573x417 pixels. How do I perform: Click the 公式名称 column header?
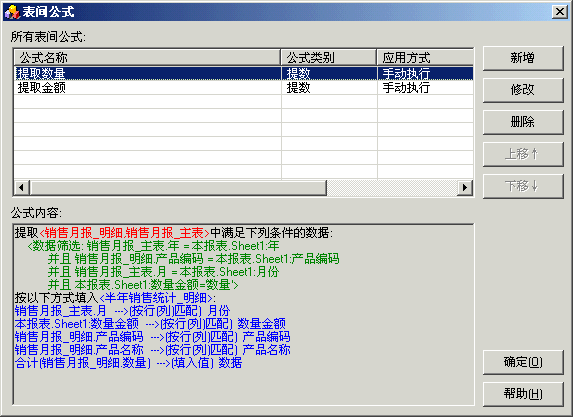pos(147,58)
